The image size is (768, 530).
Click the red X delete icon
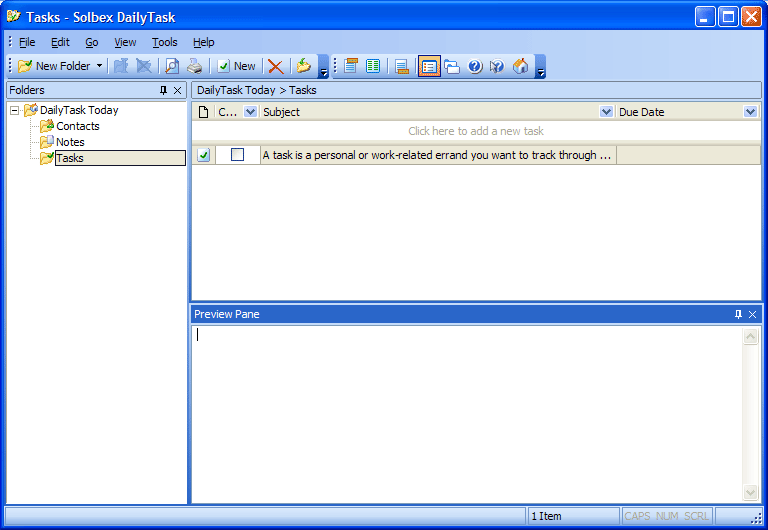click(x=276, y=66)
